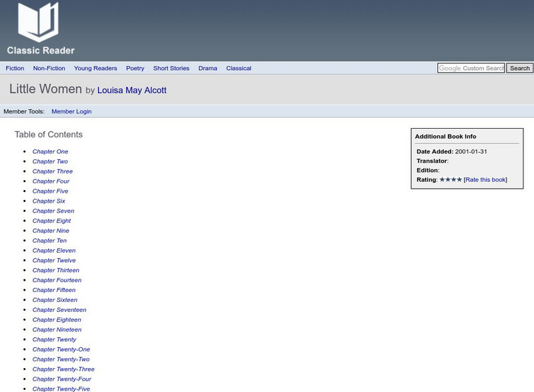Browse the Short Stories section

pos(172,69)
